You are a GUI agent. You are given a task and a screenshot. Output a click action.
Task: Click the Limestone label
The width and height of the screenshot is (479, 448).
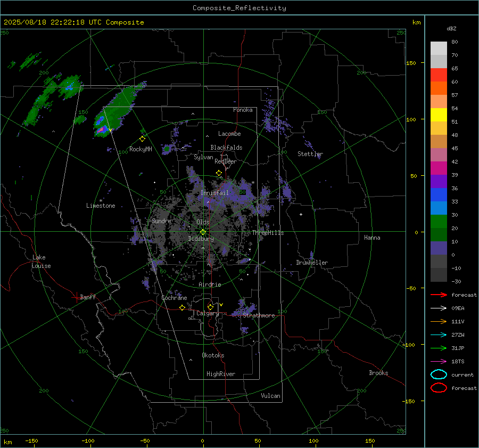(101, 206)
